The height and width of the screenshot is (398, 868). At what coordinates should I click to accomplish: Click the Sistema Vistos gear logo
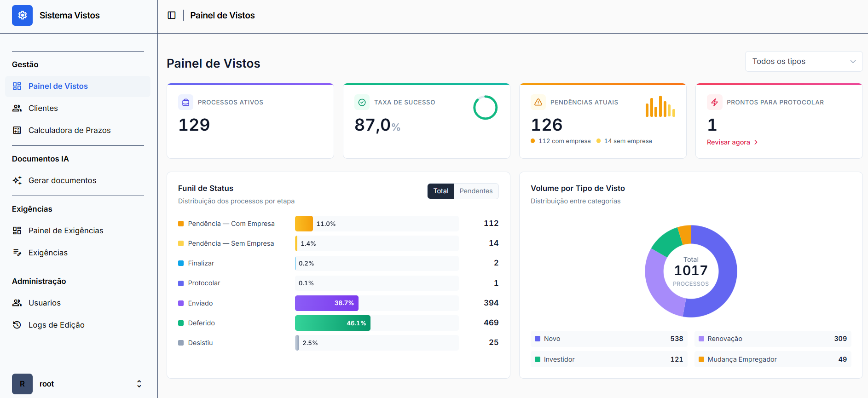(22, 15)
